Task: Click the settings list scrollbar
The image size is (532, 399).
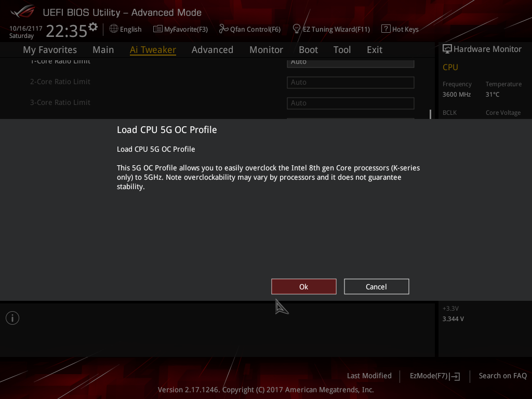Action: click(x=430, y=114)
